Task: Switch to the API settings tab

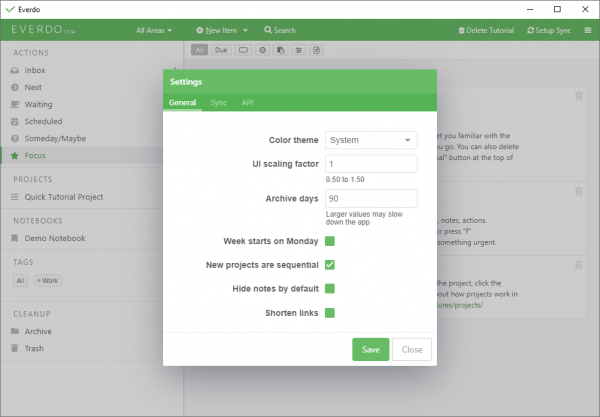Action: pos(247,103)
